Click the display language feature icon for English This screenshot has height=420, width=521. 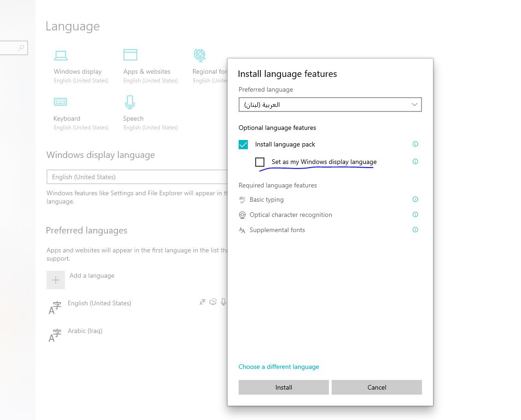[202, 302]
